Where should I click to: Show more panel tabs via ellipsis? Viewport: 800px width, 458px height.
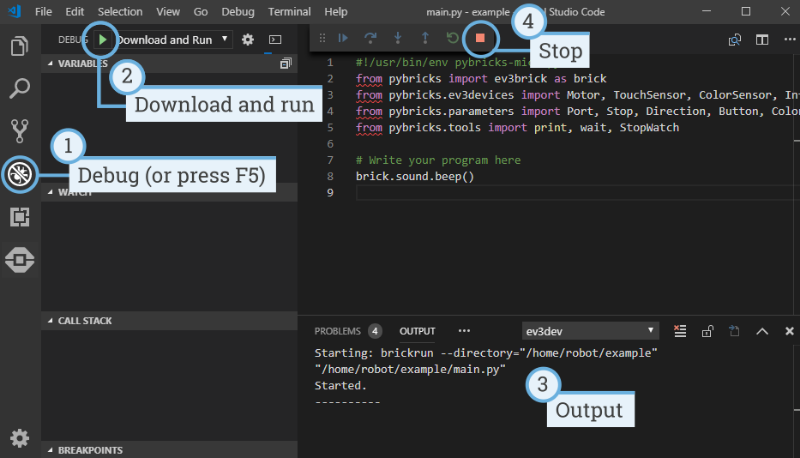click(x=464, y=331)
